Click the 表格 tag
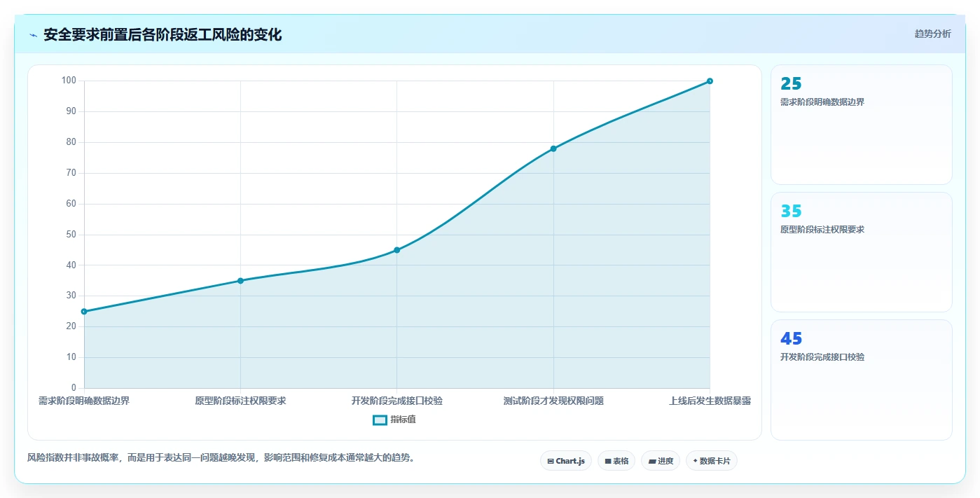Image resolution: width=980 pixels, height=498 pixels. (616, 461)
